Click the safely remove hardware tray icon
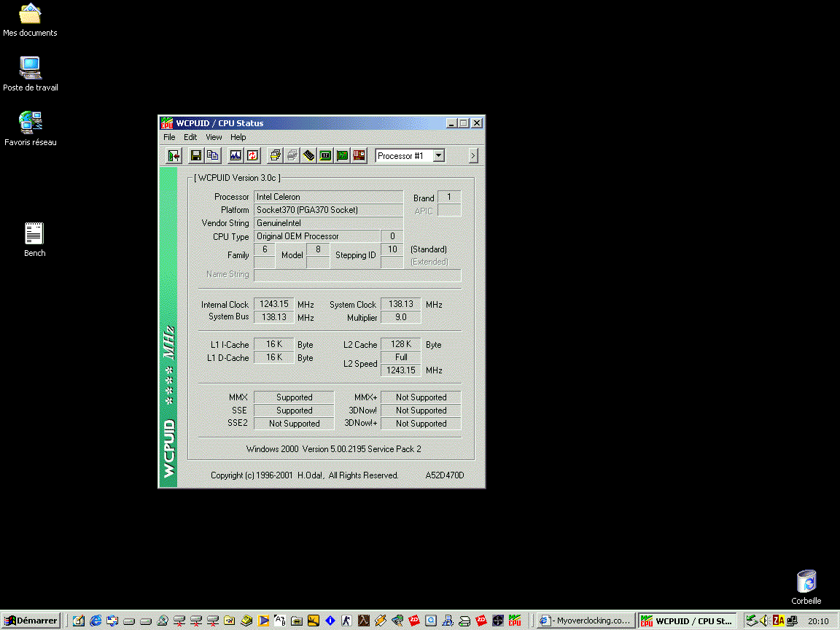 [752, 621]
